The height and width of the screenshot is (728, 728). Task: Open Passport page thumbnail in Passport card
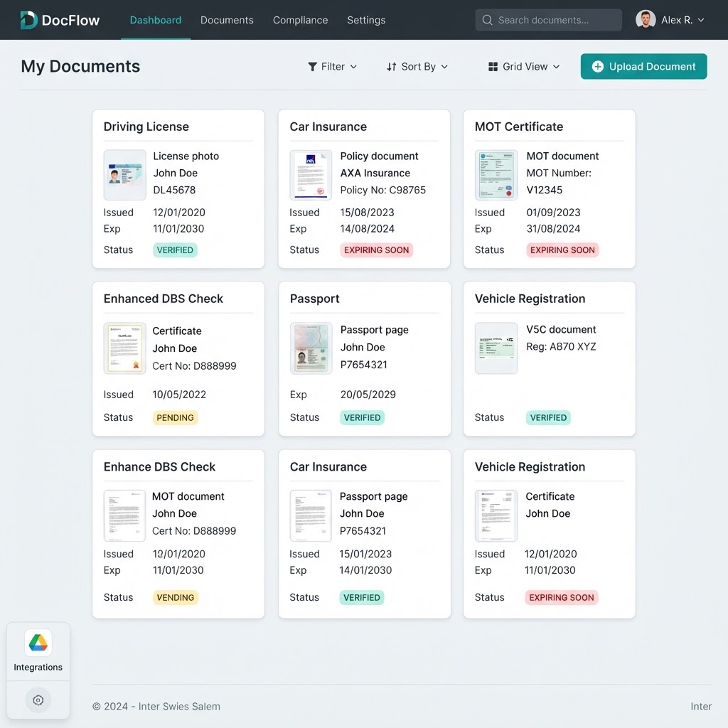[x=311, y=348]
